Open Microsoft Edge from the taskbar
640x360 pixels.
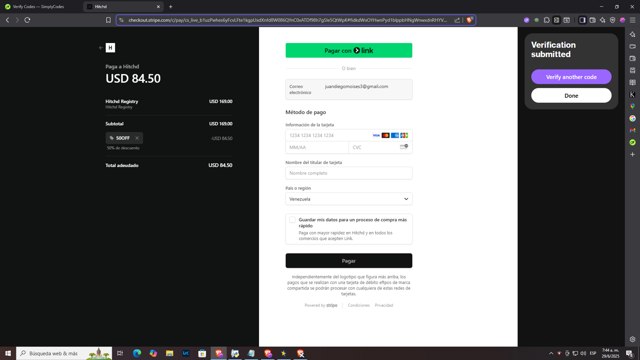[x=137, y=353]
